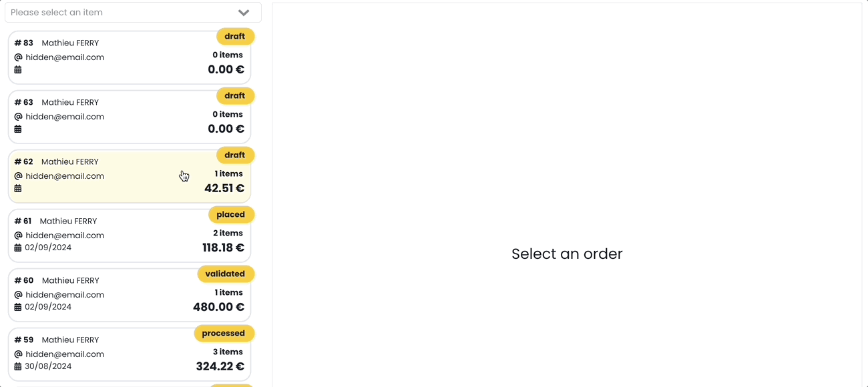The height and width of the screenshot is (387, 868).
Task: Open order 61 with 118.18 € total
Action: 129,236
